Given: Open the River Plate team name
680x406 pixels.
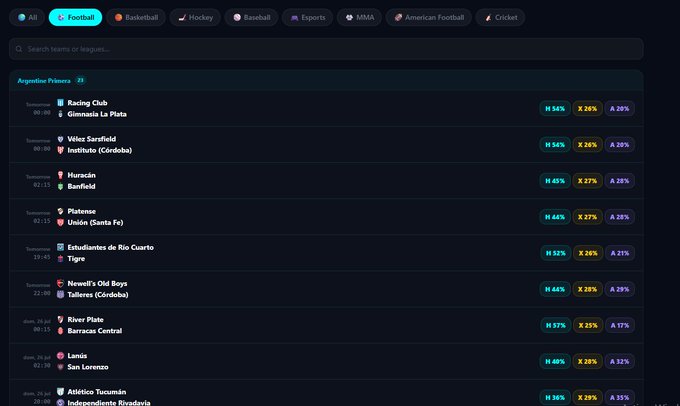Looking at the screenshot, I should (x=85, y=319).
